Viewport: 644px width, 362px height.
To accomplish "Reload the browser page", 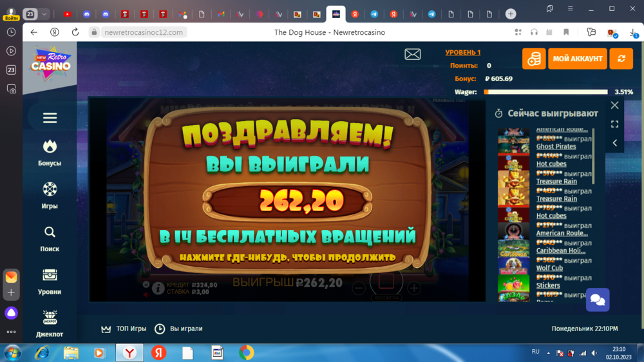I will click(x=75, y=32).
